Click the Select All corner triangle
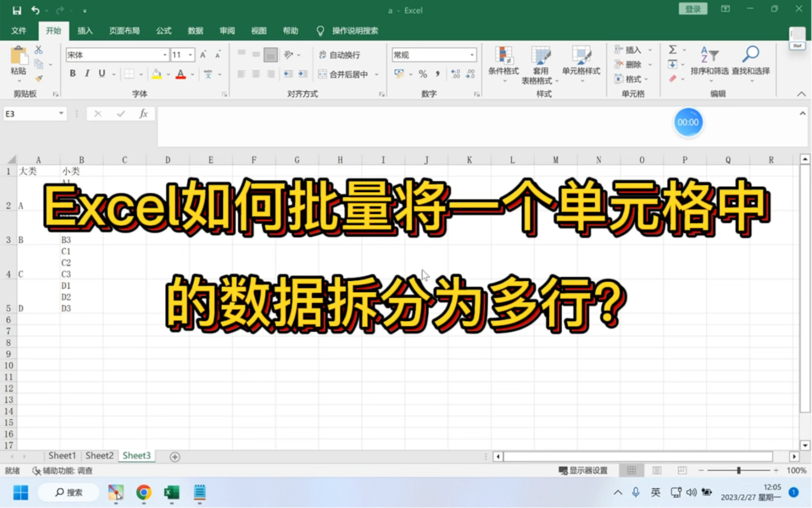 [11, 160]
